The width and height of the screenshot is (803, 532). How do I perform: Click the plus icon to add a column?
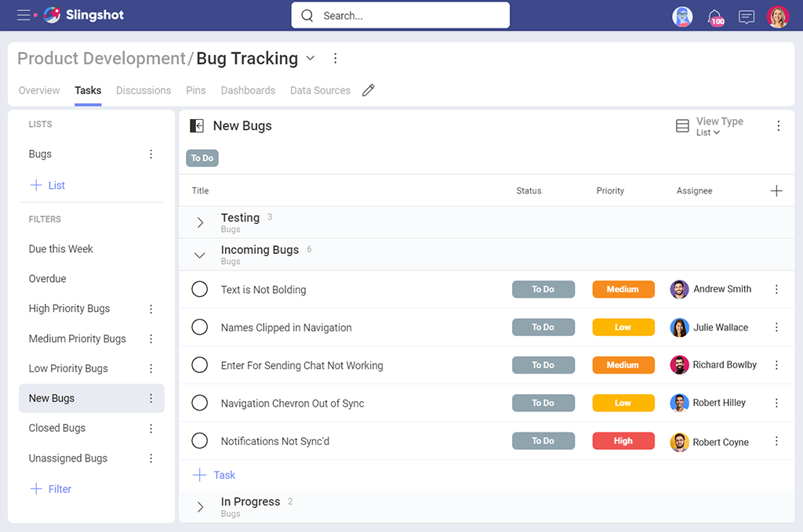(776, 190)
